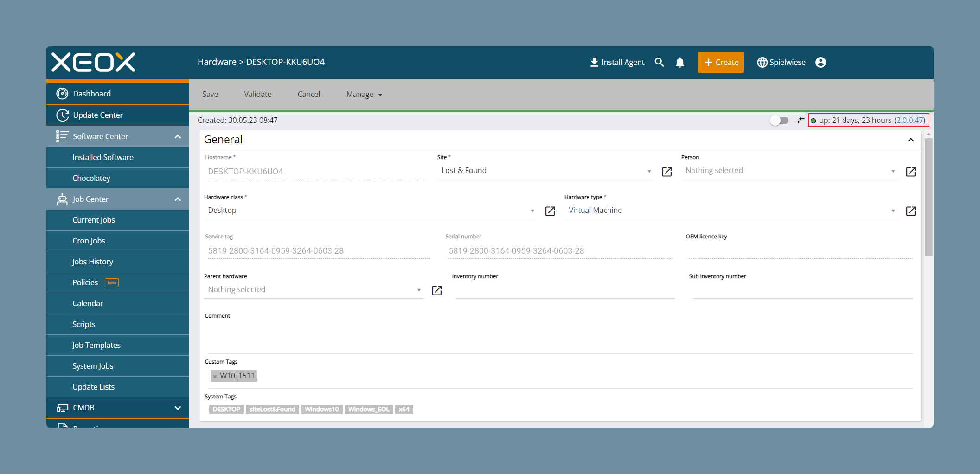The width and height of the screenshot is (980, 474).
Task: Collapse the Software Center menu
Action: pyautogui.click(x=178, y=136)
